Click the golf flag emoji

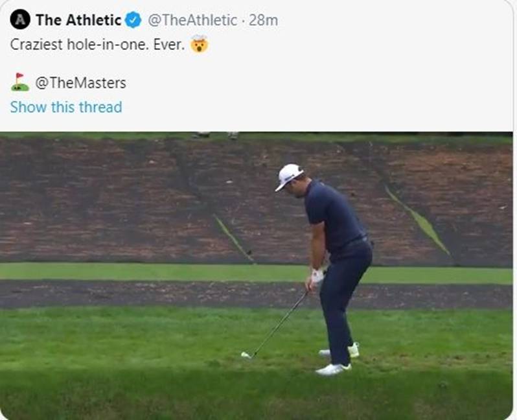20,82
